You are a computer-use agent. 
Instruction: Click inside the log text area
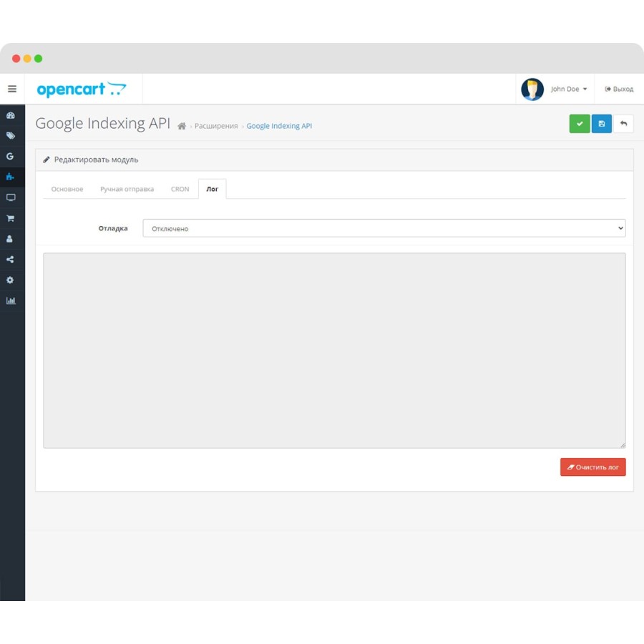334,351
